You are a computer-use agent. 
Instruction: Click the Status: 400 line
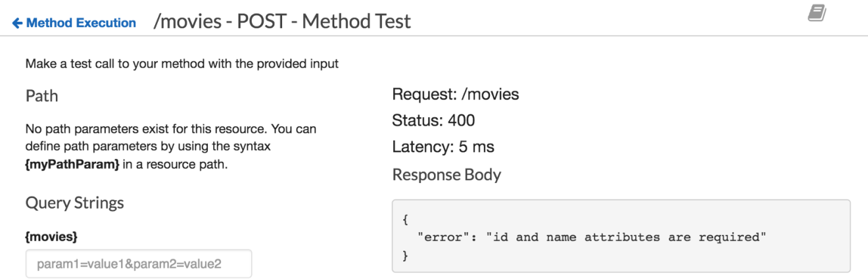(x=433, y=120)
